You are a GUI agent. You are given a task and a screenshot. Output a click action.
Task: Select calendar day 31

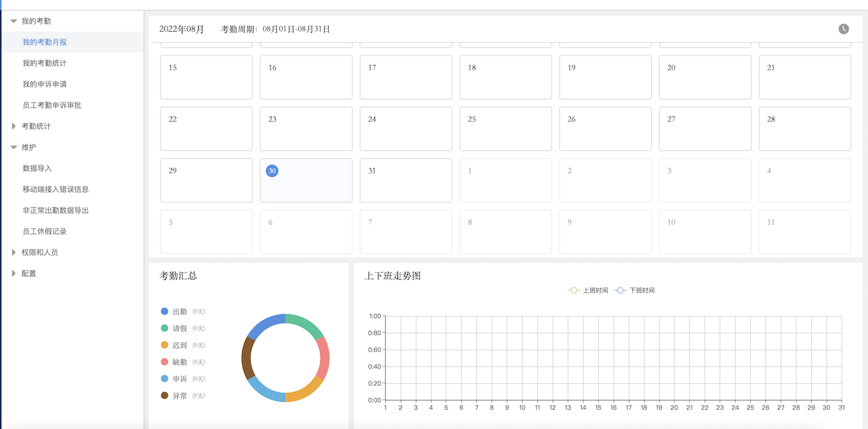406,180
